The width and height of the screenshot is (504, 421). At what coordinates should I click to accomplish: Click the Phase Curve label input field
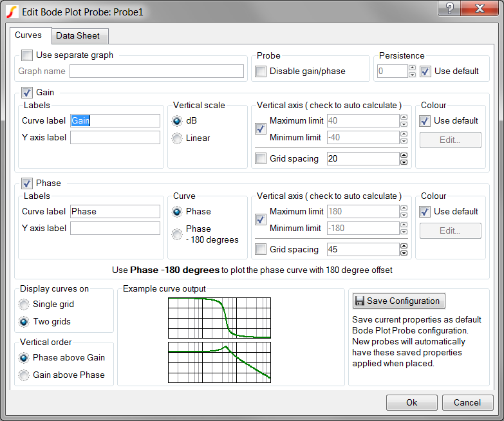(115, 211)
